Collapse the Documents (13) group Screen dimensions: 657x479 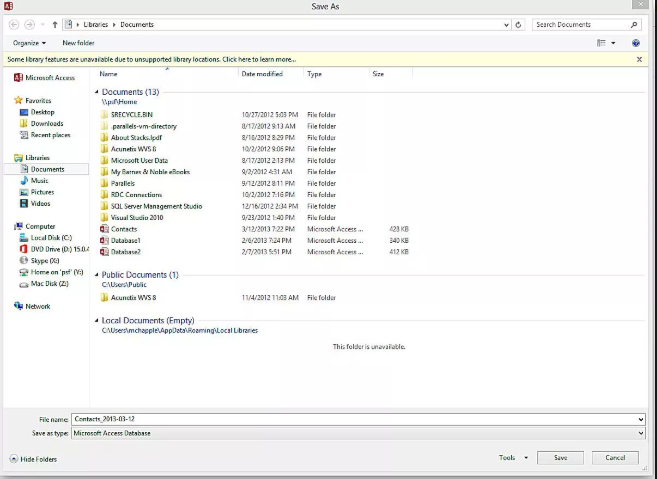[97, 92]
